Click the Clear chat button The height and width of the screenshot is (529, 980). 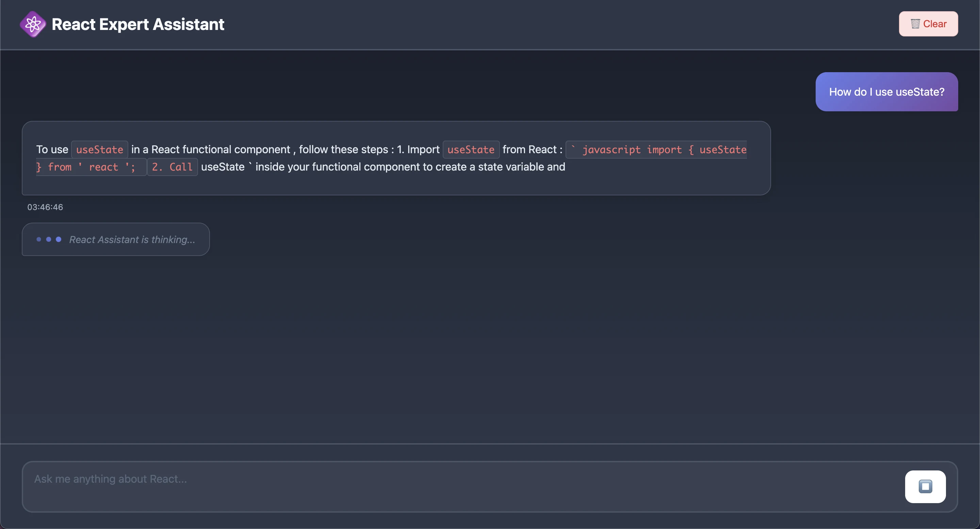coord(928,24)
